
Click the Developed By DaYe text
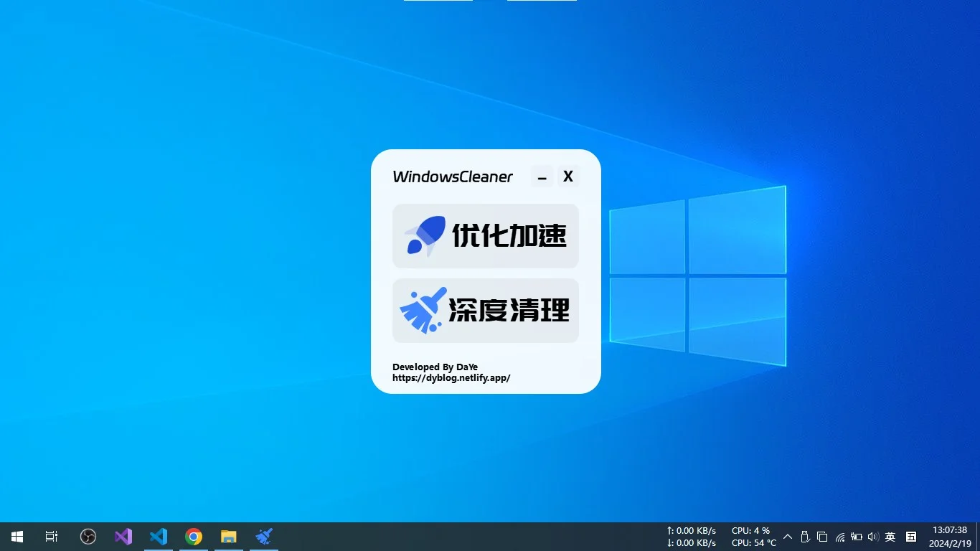point(435,367)
